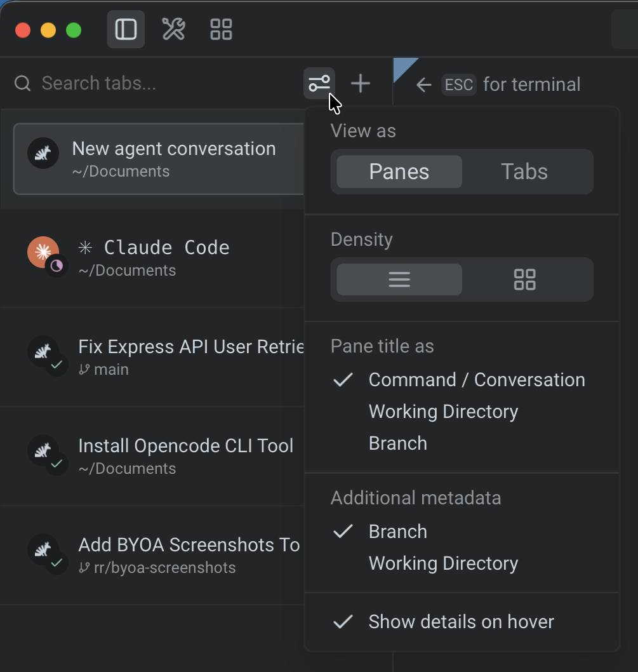Create a new tab with the plus icon
This screenshot has width=638, height=672.
360,83
